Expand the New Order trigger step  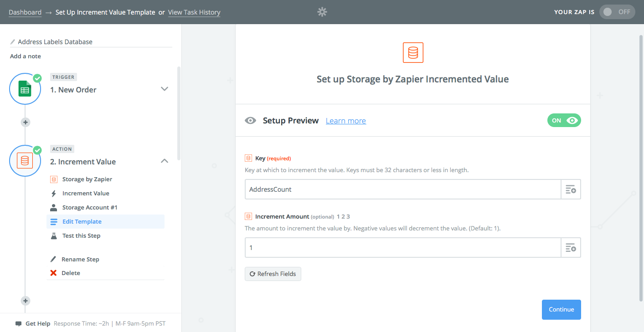[x=165, y=89]
